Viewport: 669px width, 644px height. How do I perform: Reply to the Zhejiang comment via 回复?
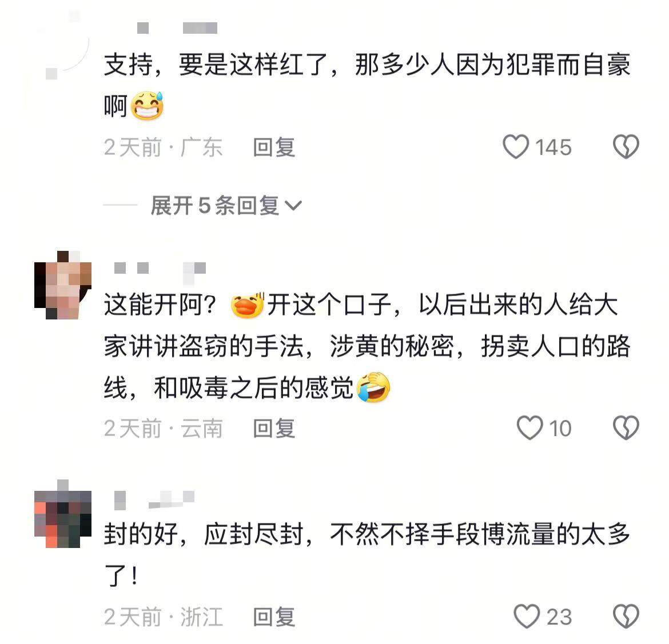click(x=273, y=617)
